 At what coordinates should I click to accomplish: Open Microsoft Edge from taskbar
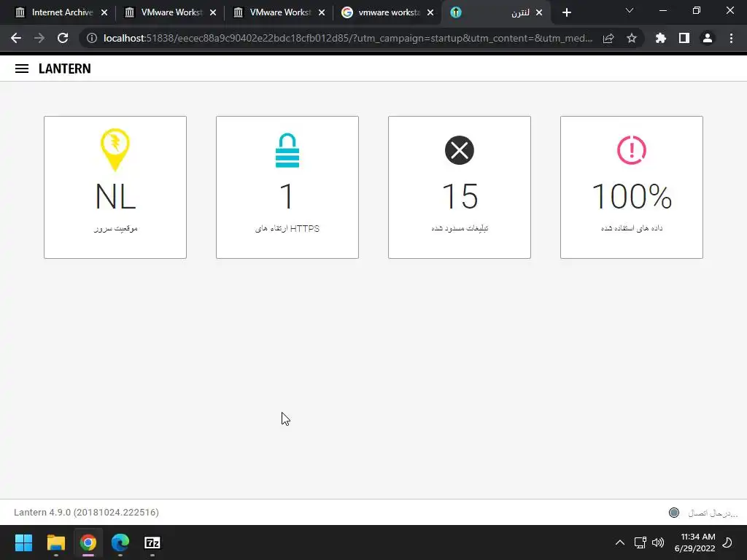(120, 542)
